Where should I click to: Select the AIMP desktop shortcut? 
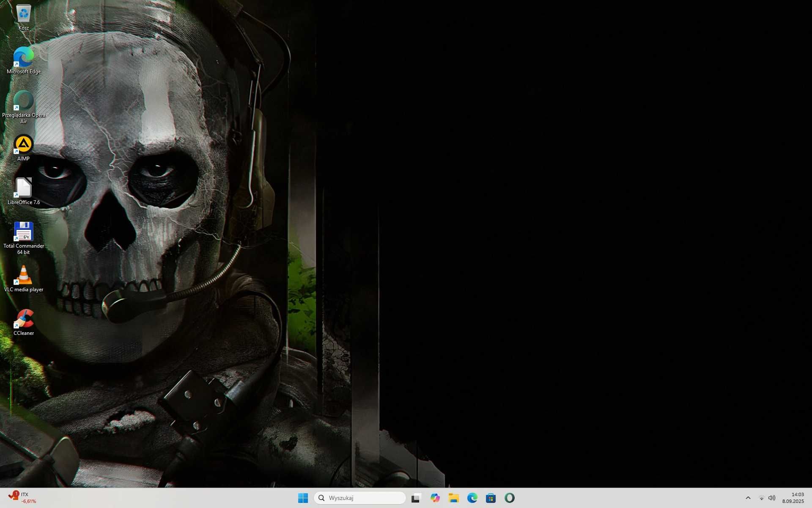24,148
